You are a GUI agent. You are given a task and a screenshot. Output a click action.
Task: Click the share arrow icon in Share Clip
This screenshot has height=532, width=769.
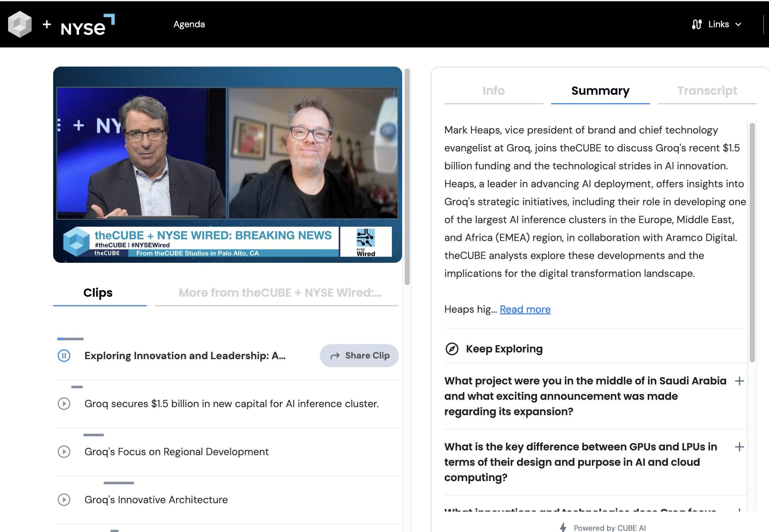(x=335, y=356)
